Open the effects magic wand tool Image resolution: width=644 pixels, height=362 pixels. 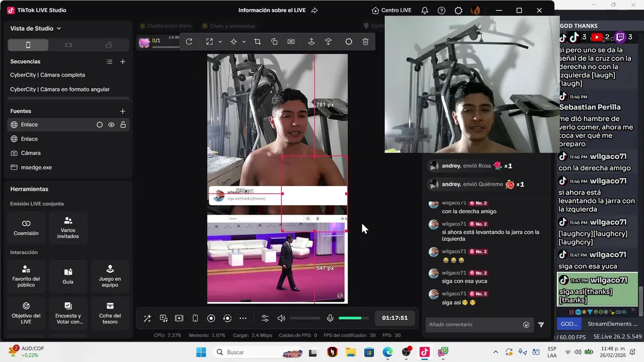147,318
